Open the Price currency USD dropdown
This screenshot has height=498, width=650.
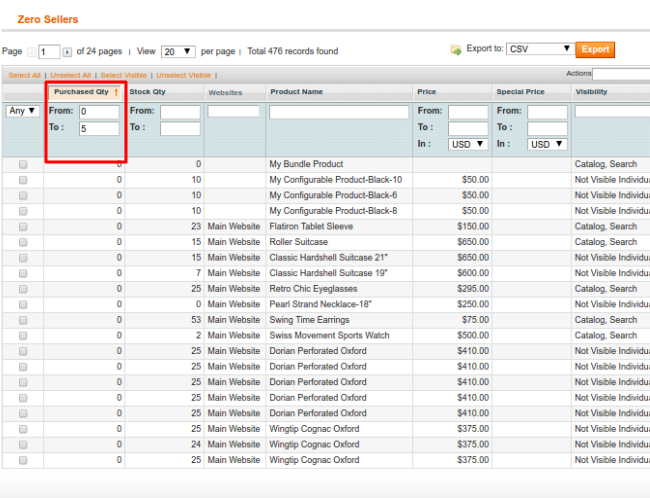tap(468, 144)
